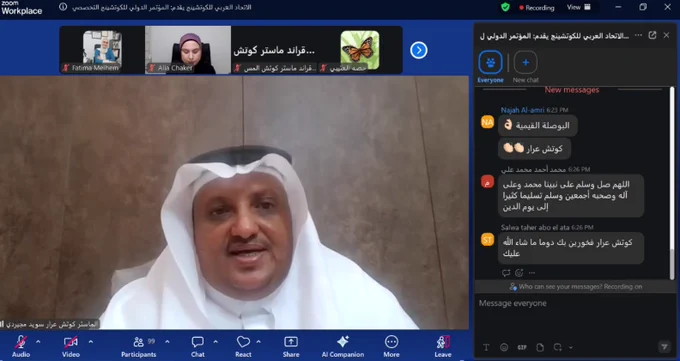The width and height of the screenshot is (680, 361).
Task: Start a New chat
Action: click(x=526, y=67)
